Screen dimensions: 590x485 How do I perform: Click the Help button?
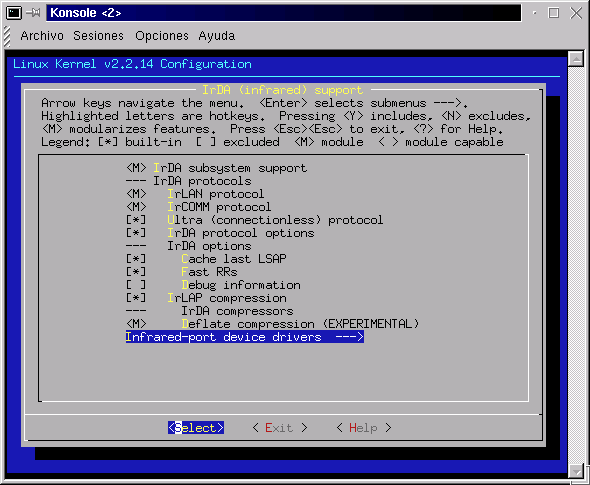pyautogui.click(x=363, y=428)
